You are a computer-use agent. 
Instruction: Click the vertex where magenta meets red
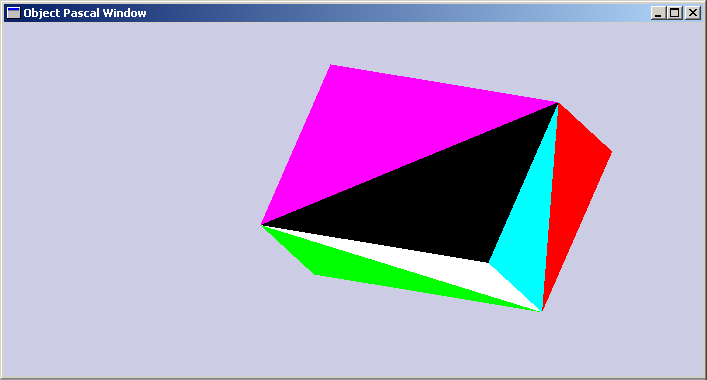point(558,103)
